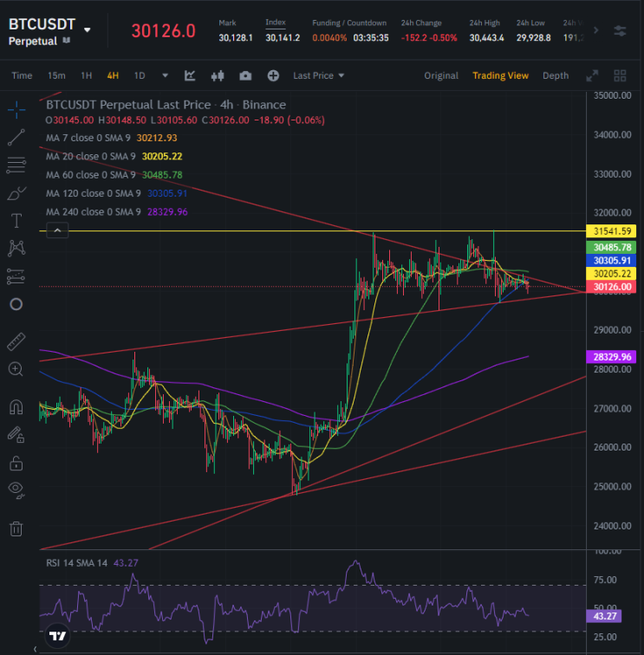This screenshot has width=644, height=655.
Task: Select the trend line drawing tool
Action: [16, 138]
